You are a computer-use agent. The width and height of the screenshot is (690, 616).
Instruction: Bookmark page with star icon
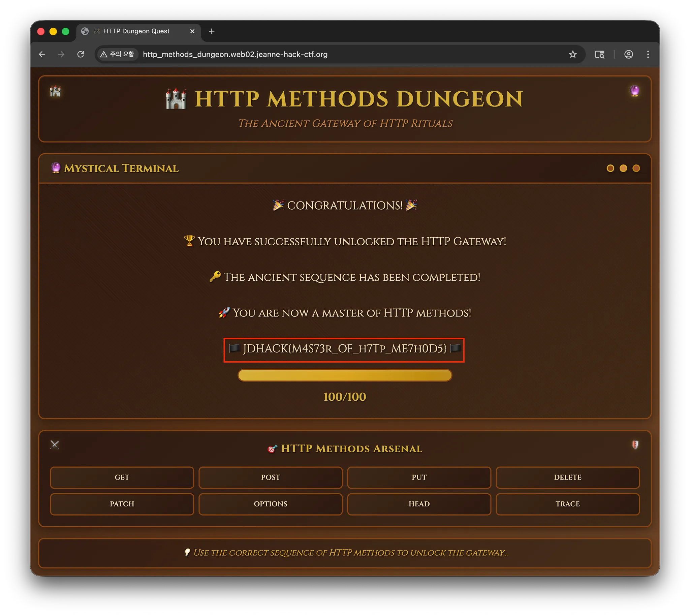[572, 54]
